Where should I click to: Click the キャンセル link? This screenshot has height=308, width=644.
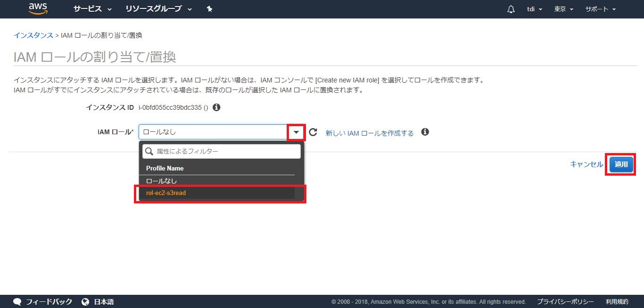tap(586, 164)
